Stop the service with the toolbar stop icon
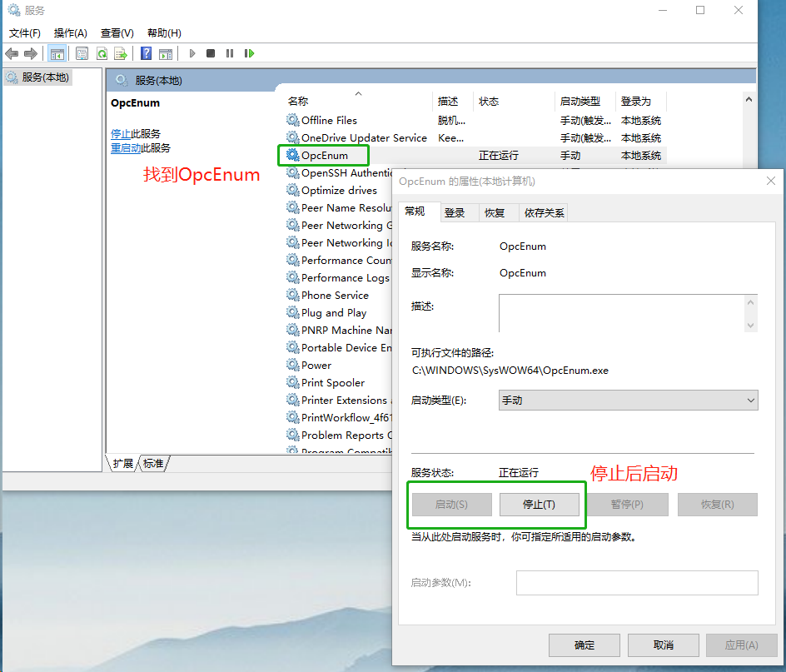786x672 pixels. coord(211,53)
